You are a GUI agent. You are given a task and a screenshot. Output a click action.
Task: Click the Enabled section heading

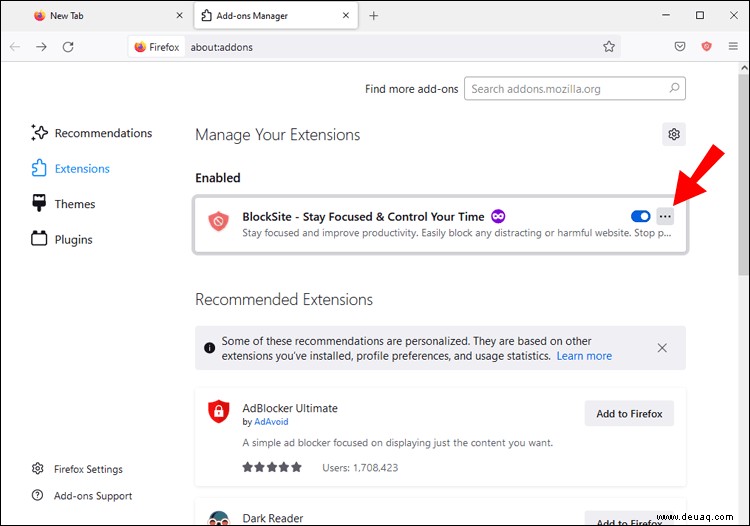pos(218,178)
